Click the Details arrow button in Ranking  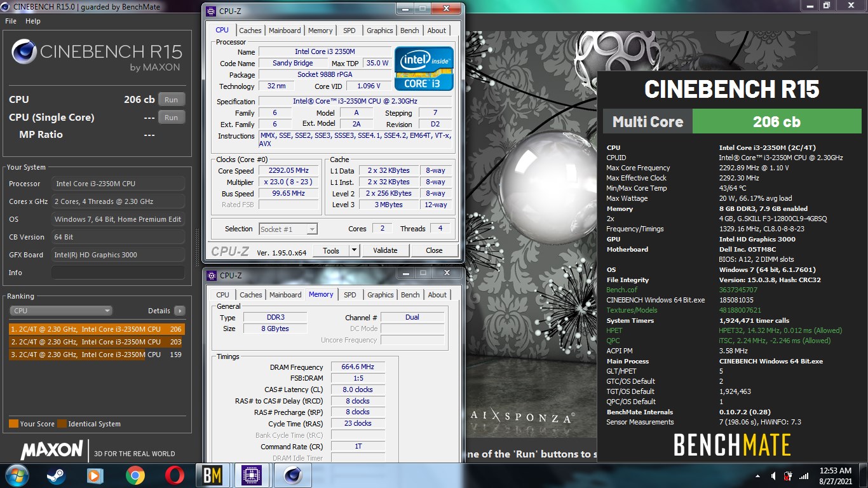point(180,311)
